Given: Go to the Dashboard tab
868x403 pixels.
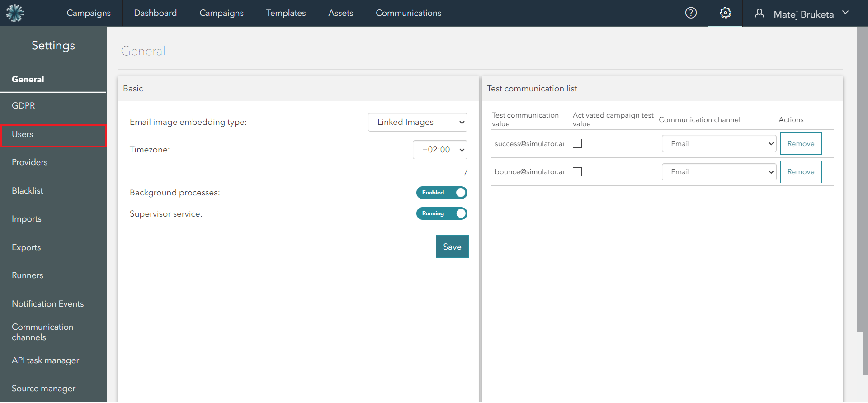Looking at the screenshot, I should pos(156,13).
